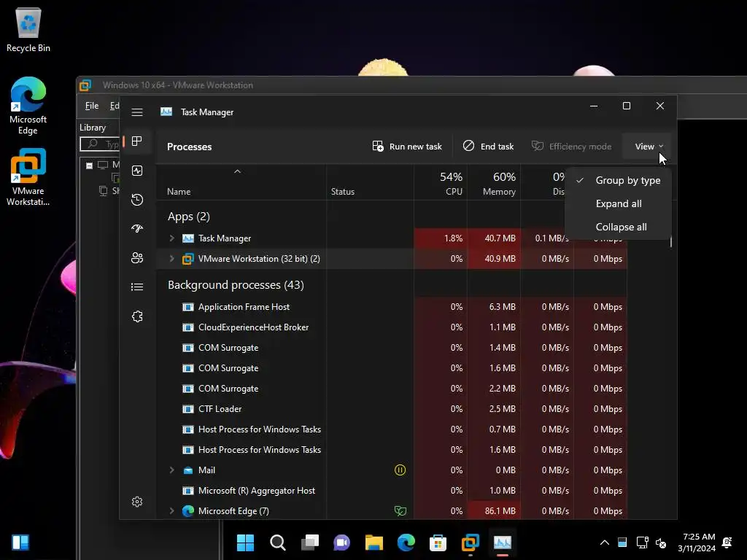The width and height of the screenshot is (747, 560).
Task: Click the Mail suspended status icon
Action: click(400, 470)
